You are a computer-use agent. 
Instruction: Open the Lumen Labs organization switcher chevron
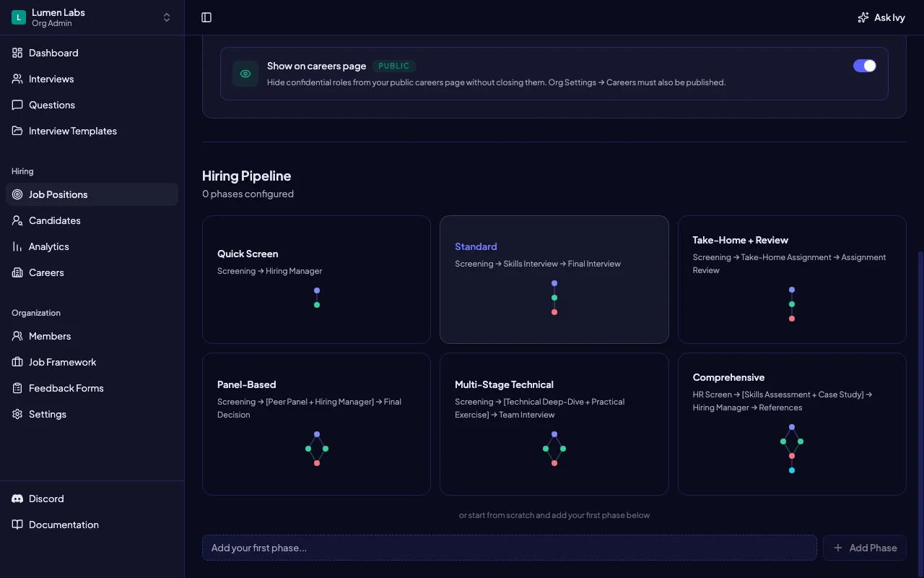167,17
